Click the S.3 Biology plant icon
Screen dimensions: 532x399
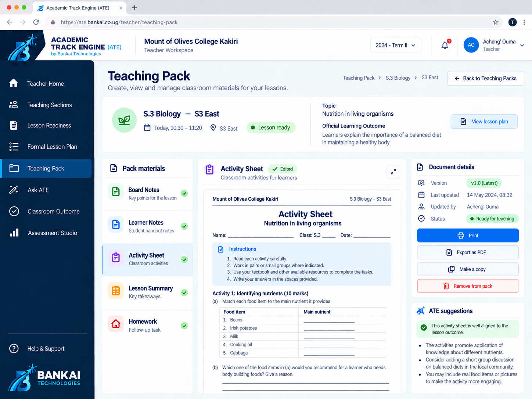tap(124, 120)
